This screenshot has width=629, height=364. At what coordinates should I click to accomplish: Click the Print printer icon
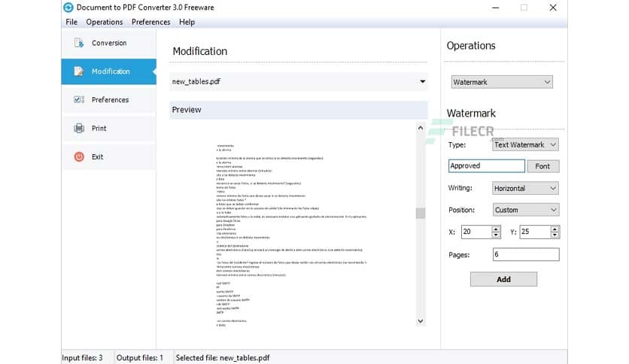79,129
